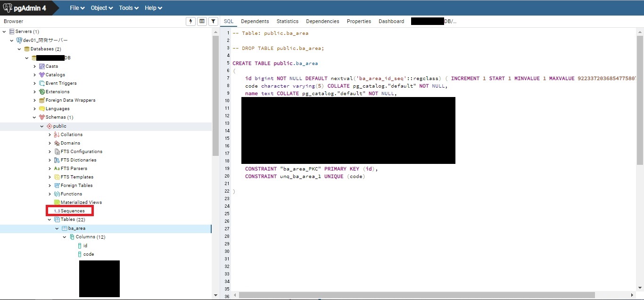Switch to the Properties tab
The image size is (644, 300).
tap(359, 21)
